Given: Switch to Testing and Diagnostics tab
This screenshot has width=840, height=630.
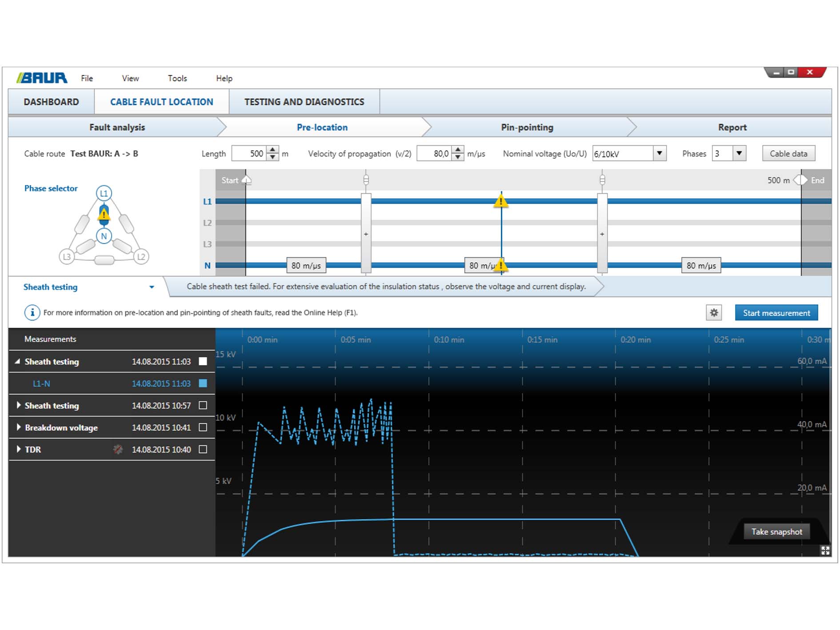Looking at the screenshot, I should (x=304, y=102).
